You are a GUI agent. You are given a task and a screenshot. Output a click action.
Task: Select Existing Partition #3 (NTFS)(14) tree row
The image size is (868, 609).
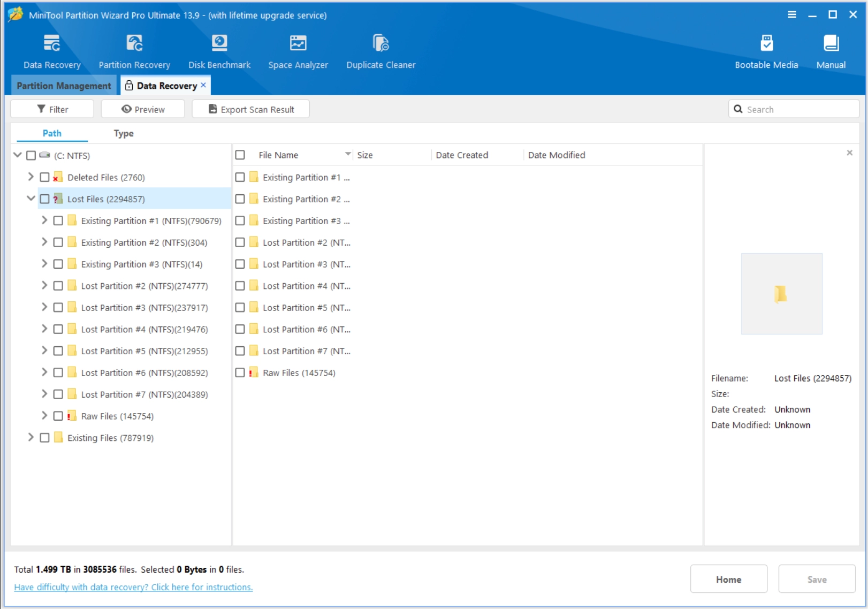[142, 264]
